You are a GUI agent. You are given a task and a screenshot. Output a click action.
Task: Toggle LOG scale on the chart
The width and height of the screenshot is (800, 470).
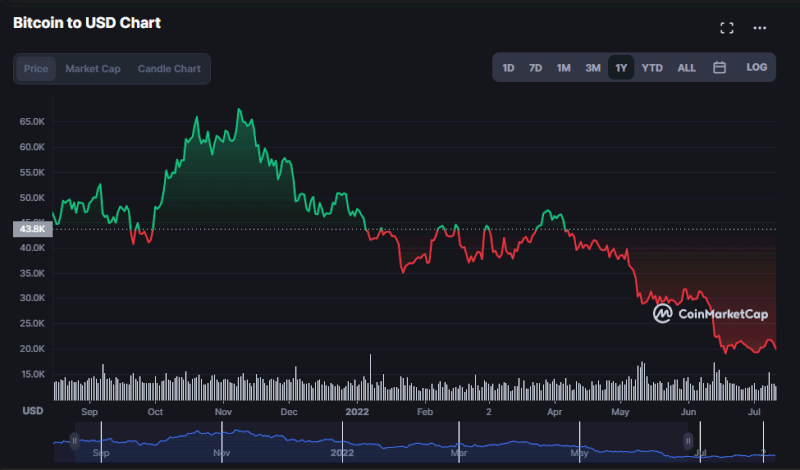pos(756,68)
